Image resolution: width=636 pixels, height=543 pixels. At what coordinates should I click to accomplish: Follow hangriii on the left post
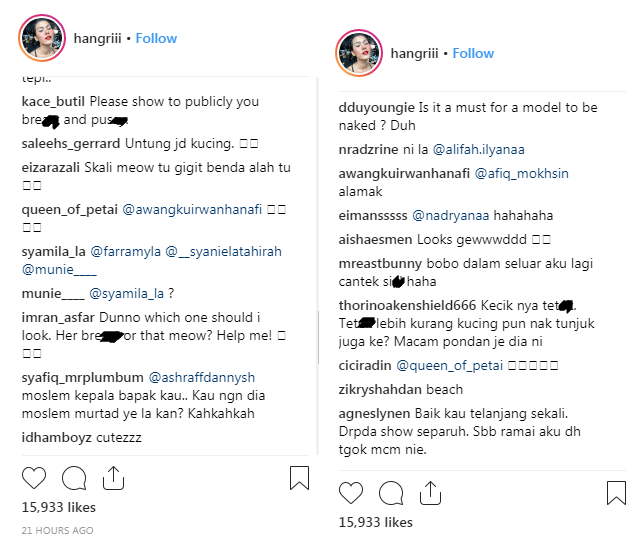click(156, 38)
